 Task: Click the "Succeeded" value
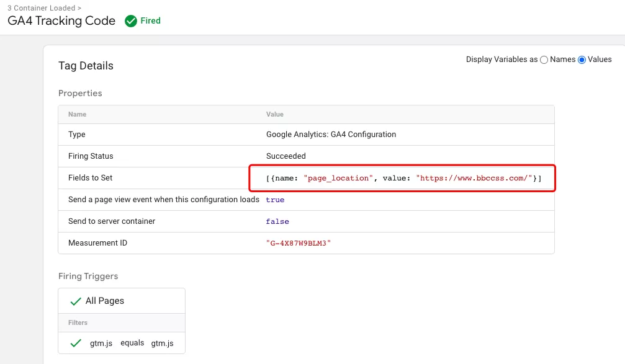286,156
